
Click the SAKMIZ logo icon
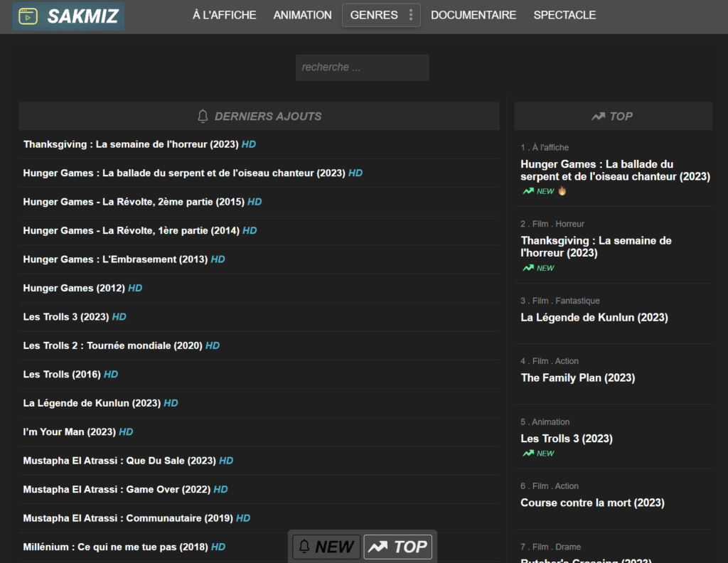[28, 16]
